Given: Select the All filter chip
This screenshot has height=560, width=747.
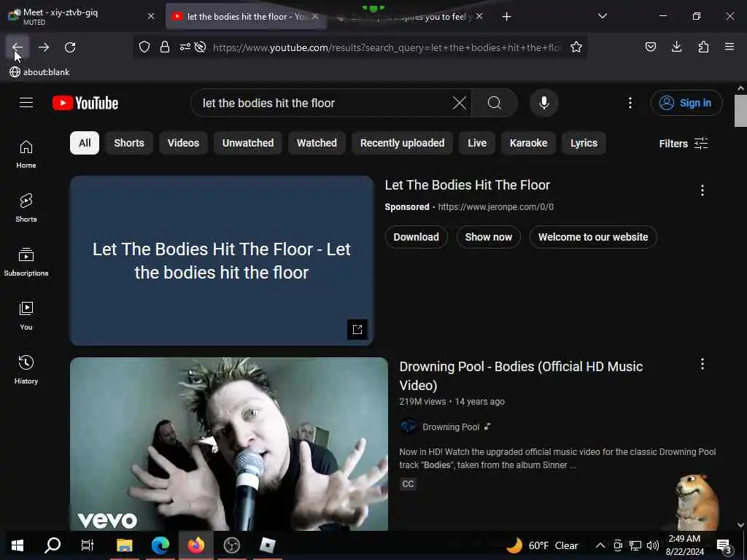Looking at the screenshot, I should 85,143.
